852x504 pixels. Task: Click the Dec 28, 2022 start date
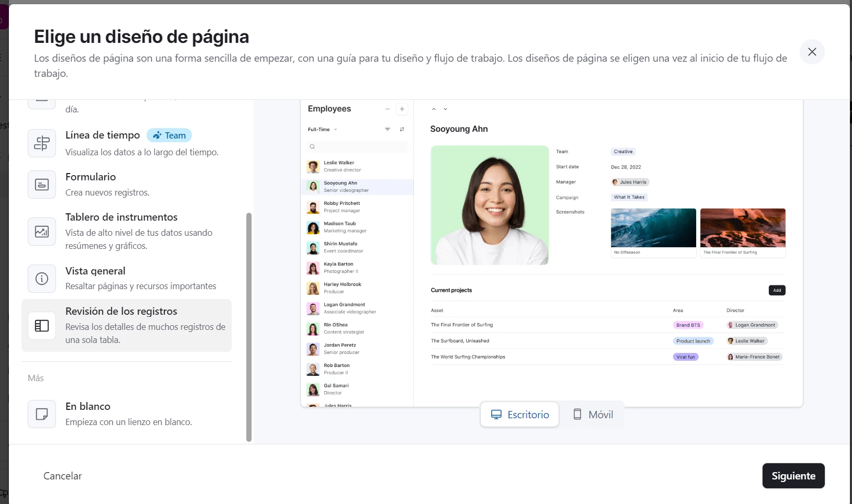(x=626, y=167)
